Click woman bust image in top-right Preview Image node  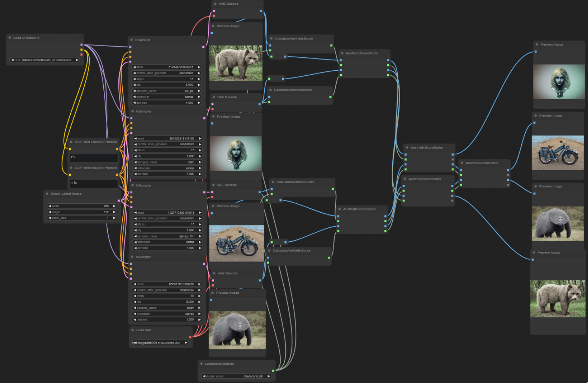(x=559, y=81)
